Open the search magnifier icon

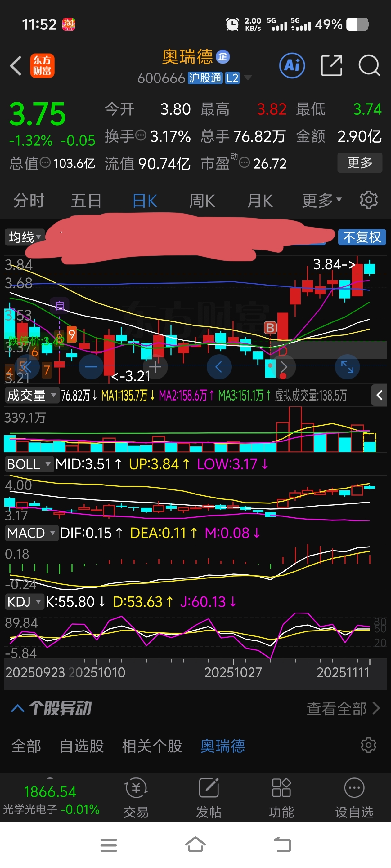tap(369, 65)
